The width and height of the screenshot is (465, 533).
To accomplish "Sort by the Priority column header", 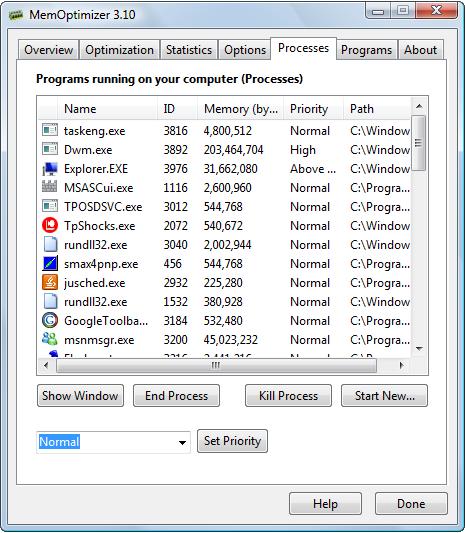I will (x=313, y=109).
